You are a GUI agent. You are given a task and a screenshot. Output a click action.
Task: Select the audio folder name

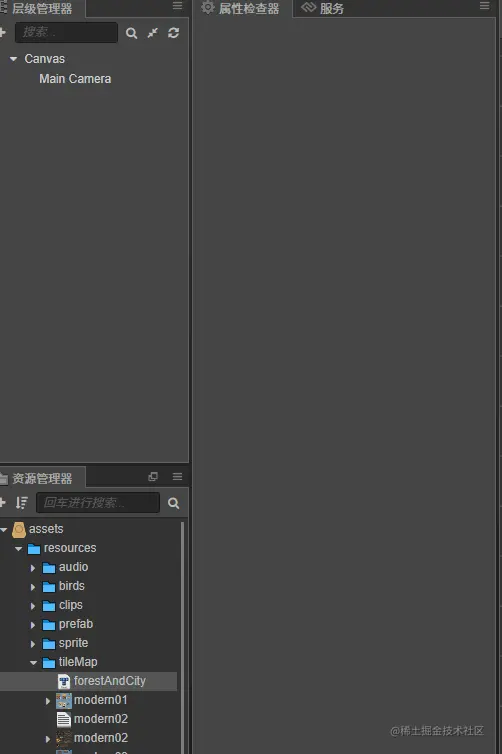[74, 567]
